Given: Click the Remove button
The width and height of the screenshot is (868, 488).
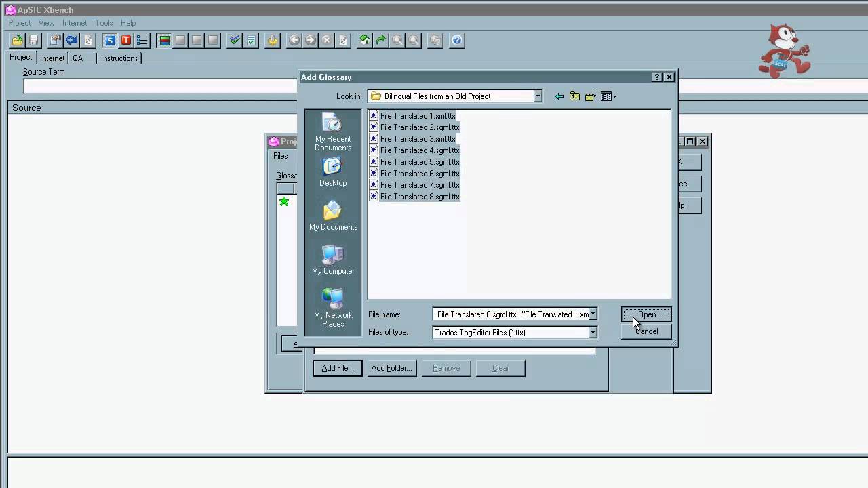Looking at the screenshot, I should tap(446, 368).
